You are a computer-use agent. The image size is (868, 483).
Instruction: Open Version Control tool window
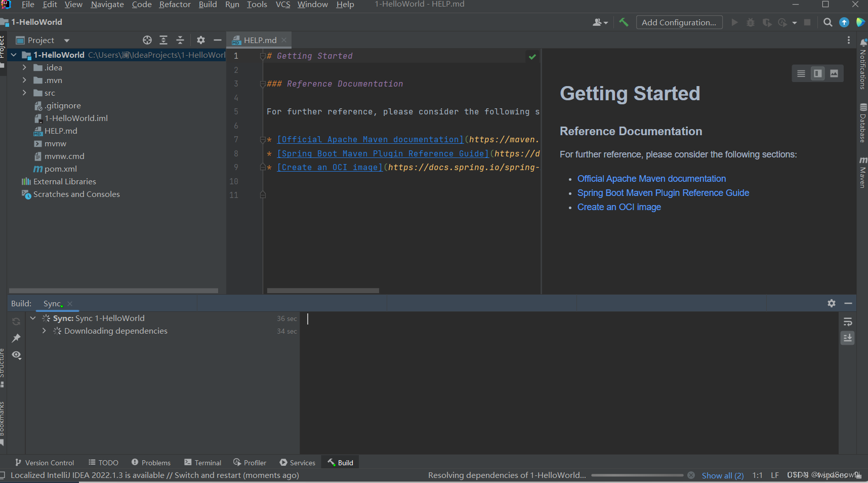click(45, 463)
